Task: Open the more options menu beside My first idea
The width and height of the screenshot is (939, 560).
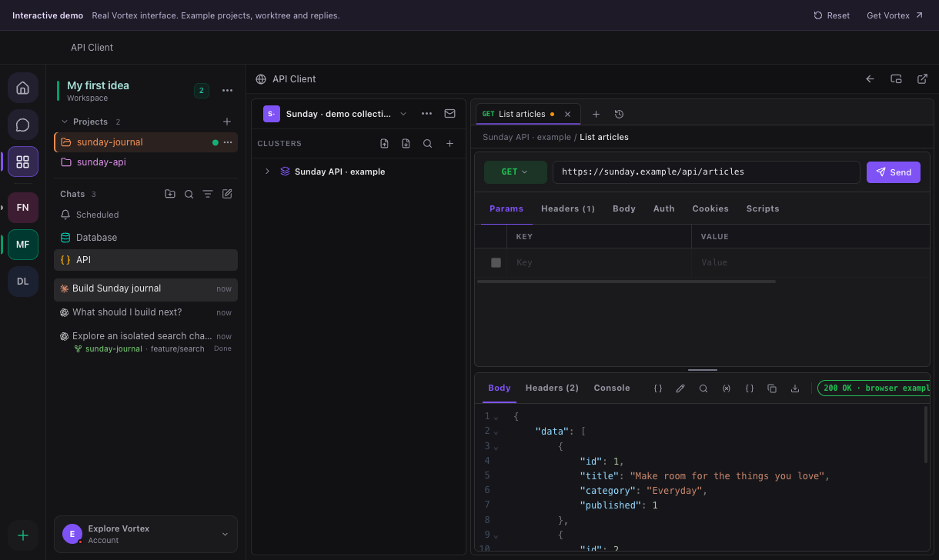Action: pos(227,91)
